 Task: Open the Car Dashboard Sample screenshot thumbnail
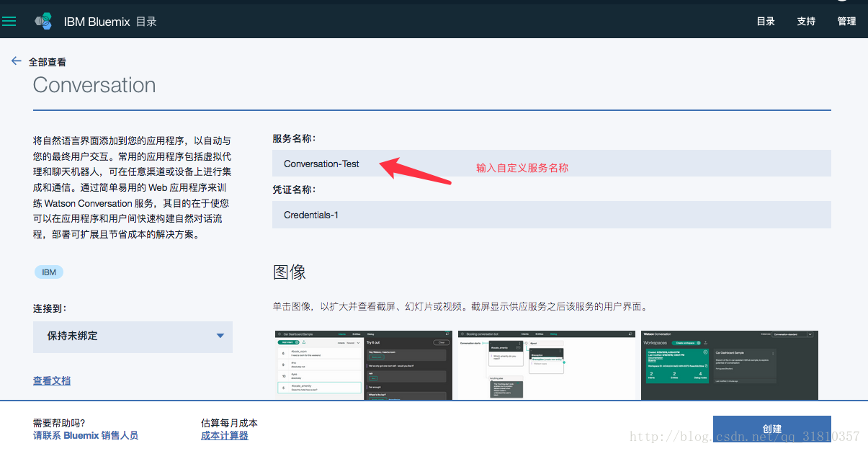[x=363, y=365]
